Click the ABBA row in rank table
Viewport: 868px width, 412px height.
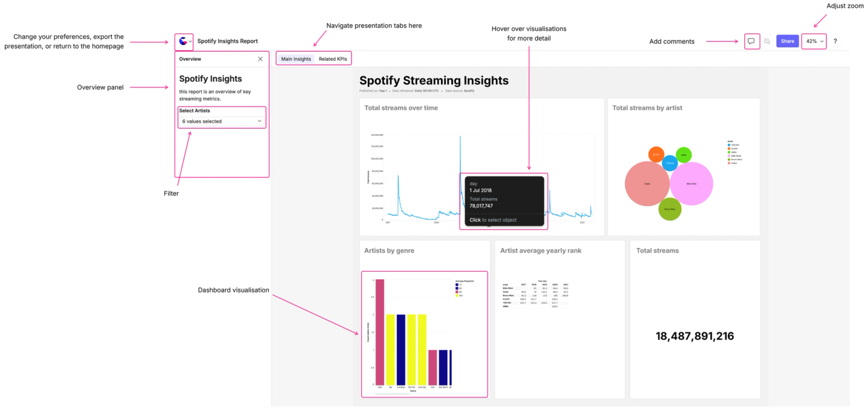click(535, 306)
